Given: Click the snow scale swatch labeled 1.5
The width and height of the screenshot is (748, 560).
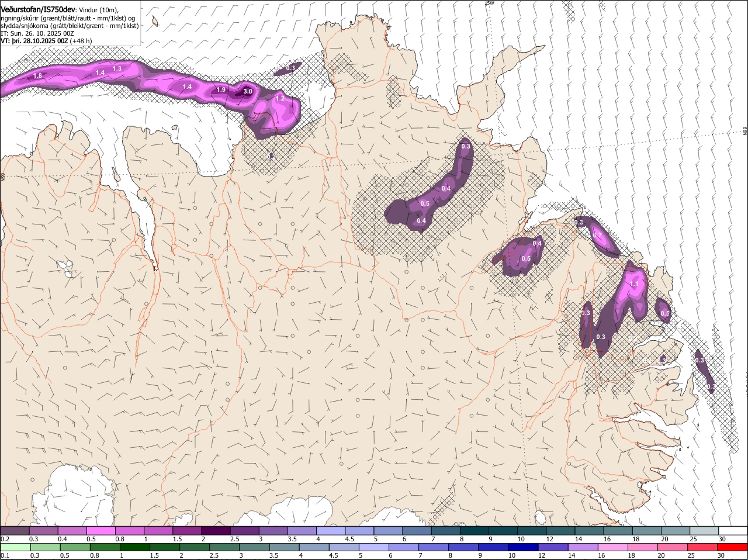Looking at the screenshot, I should (x=187, y=530).
